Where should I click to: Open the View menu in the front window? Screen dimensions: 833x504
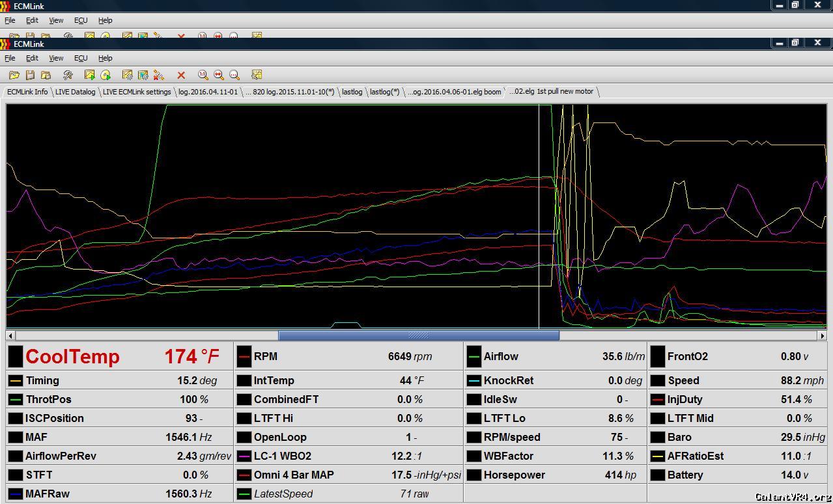tap(56, 58)
